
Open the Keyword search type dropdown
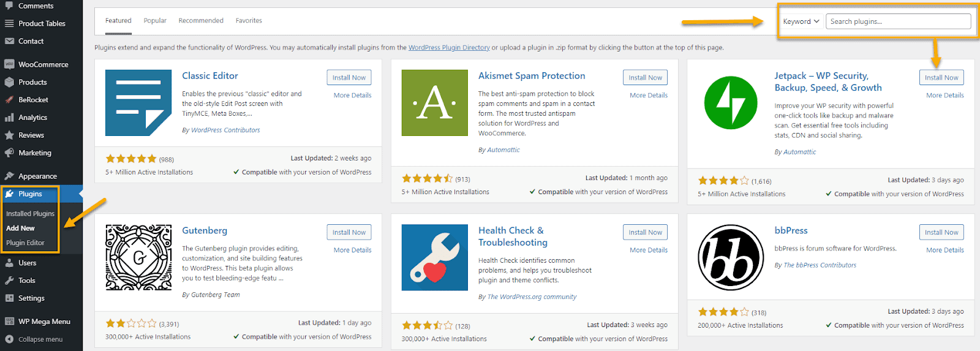click(801, 21)
